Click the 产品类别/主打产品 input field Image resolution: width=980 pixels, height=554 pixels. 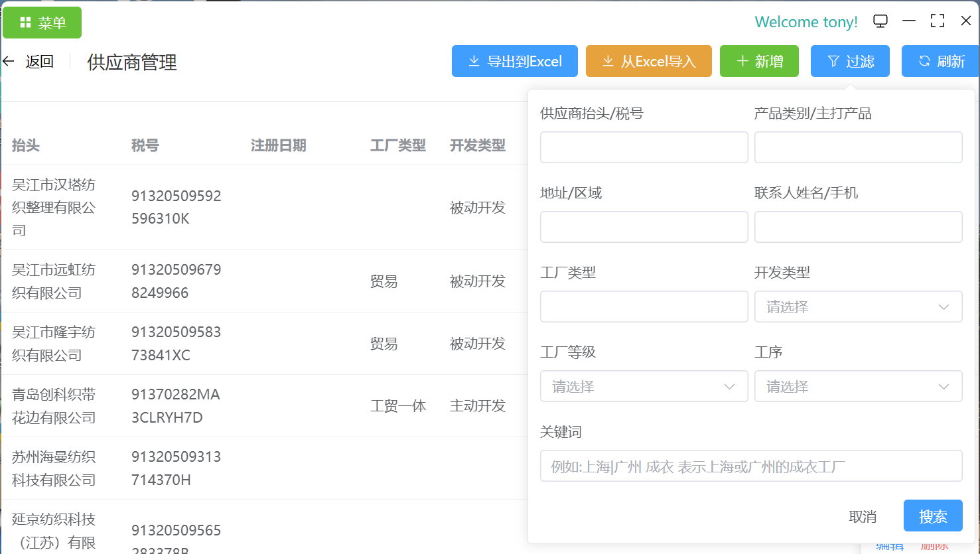tap(858, 147)
